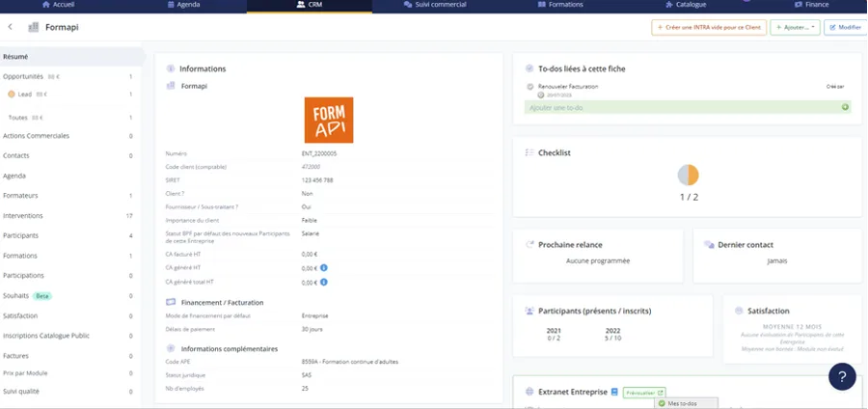
Task: Click blue document icon beside Extranet Entreprise
Action: click(x=614, y=392)
